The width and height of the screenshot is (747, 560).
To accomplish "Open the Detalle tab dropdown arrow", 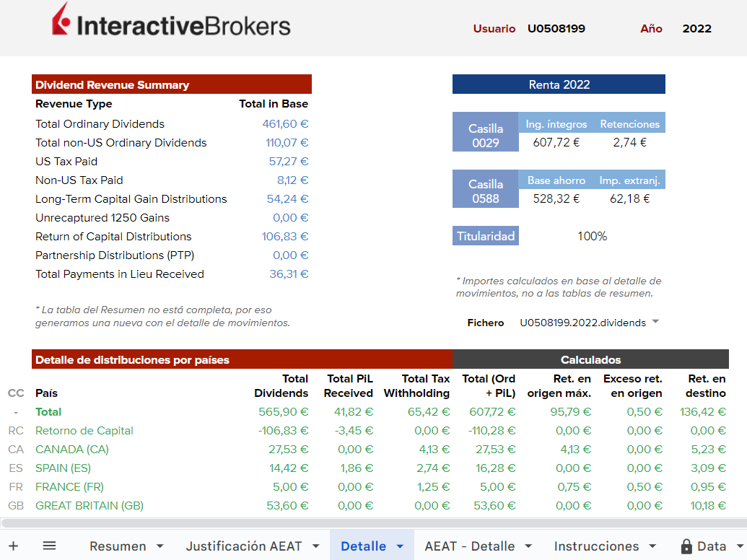I will pos(400,546).
